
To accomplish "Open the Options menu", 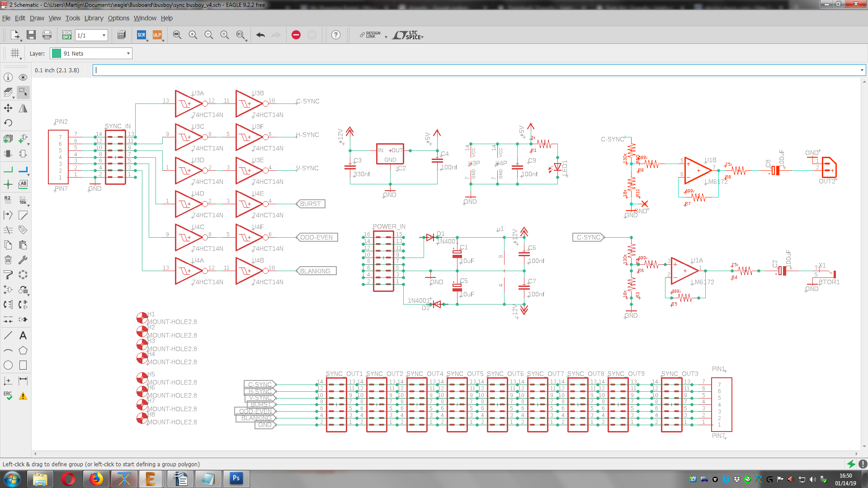I will pyautogui.click(x=118, y=18).
